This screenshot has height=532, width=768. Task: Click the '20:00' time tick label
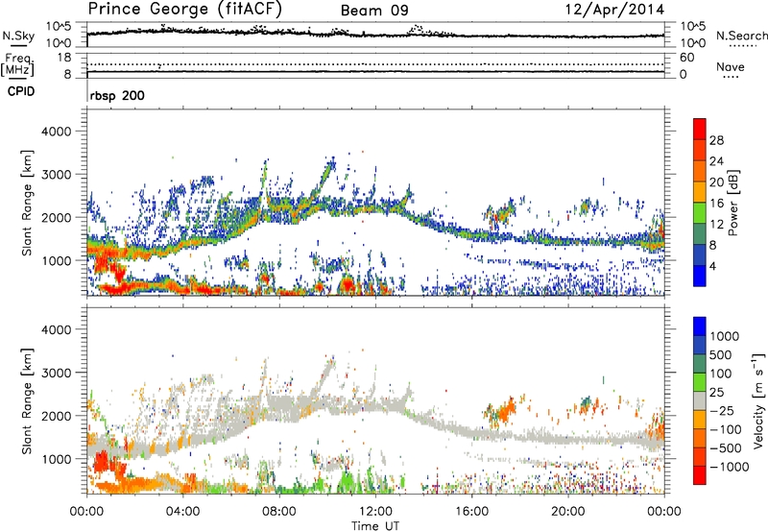[x=567, y=512]
